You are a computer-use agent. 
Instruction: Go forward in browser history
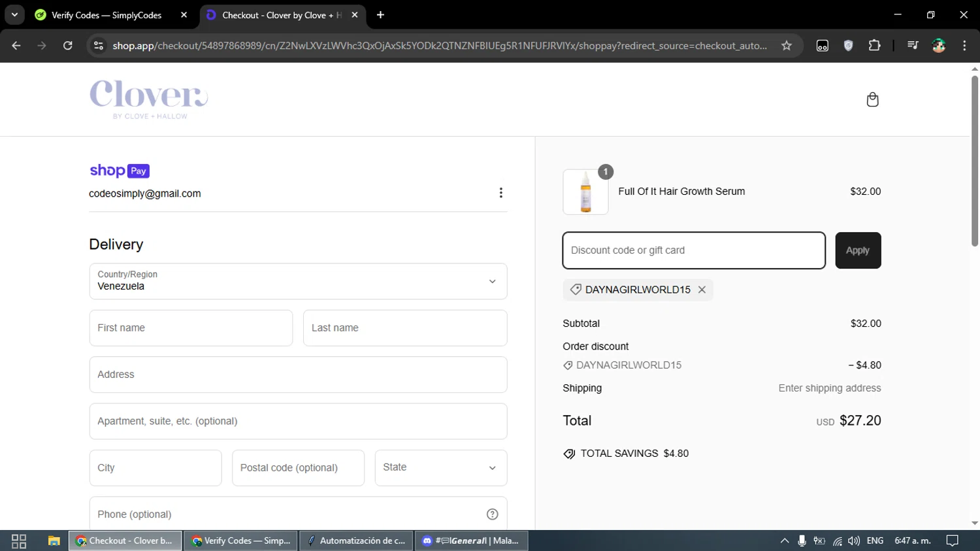point(42,46)
